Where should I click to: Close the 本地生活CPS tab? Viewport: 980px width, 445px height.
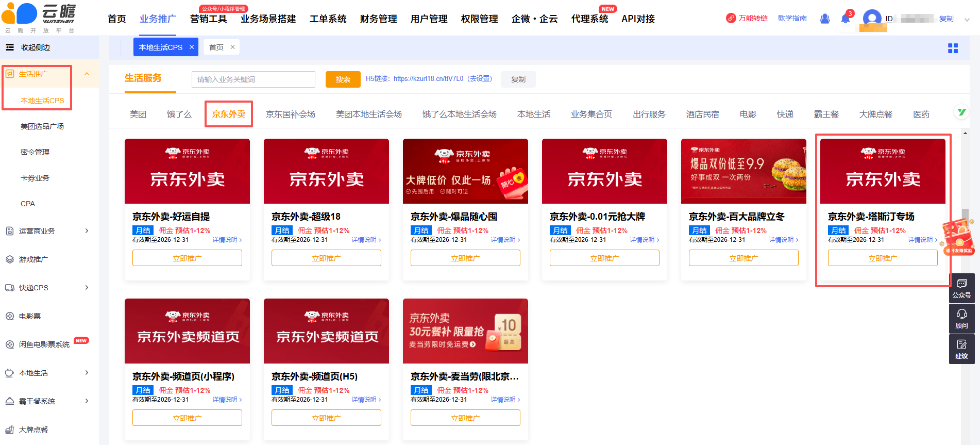click(192, 47)
